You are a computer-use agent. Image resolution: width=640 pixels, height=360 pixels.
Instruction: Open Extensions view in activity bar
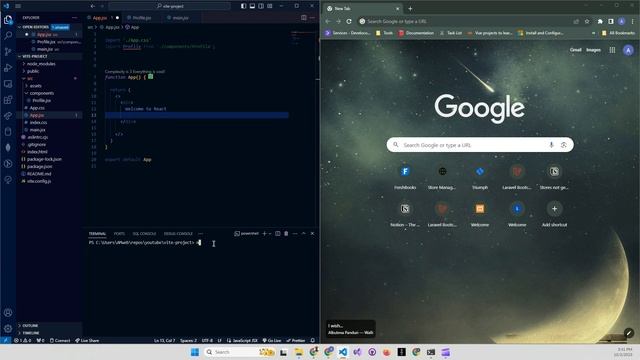[8, 100]
